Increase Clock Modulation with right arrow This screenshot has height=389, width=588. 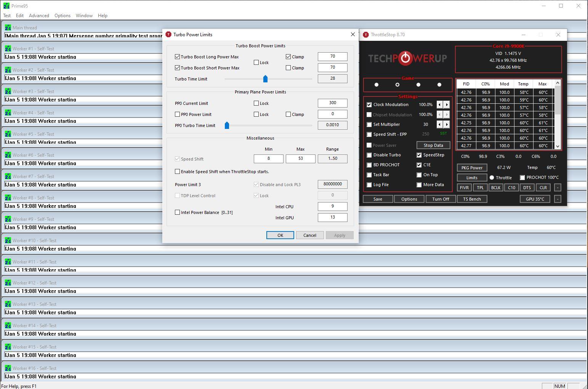pyautogui.click(x=447, y=104)
